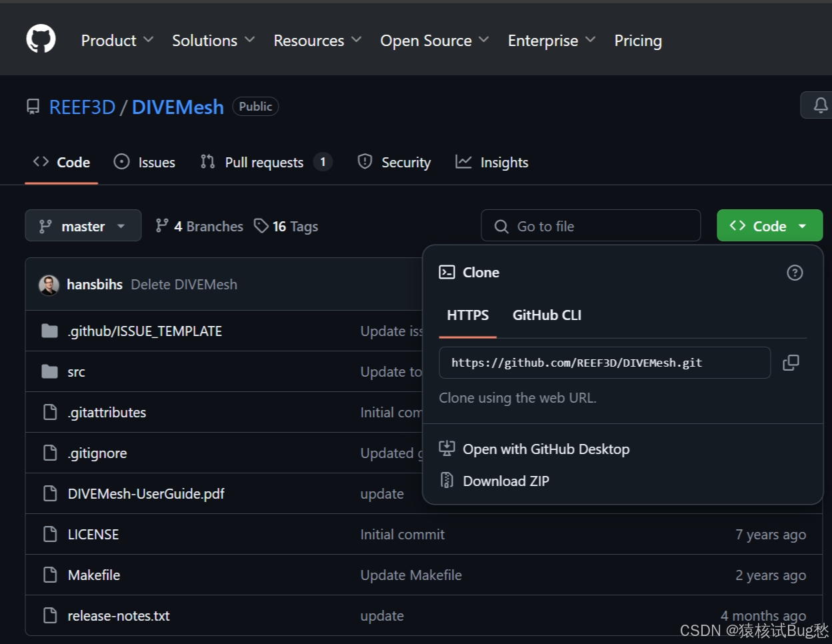Image resolution: width=832 pixels, height=644 pixels.
Task: Click the file icon next to Makefile
Action: [50, 575]
